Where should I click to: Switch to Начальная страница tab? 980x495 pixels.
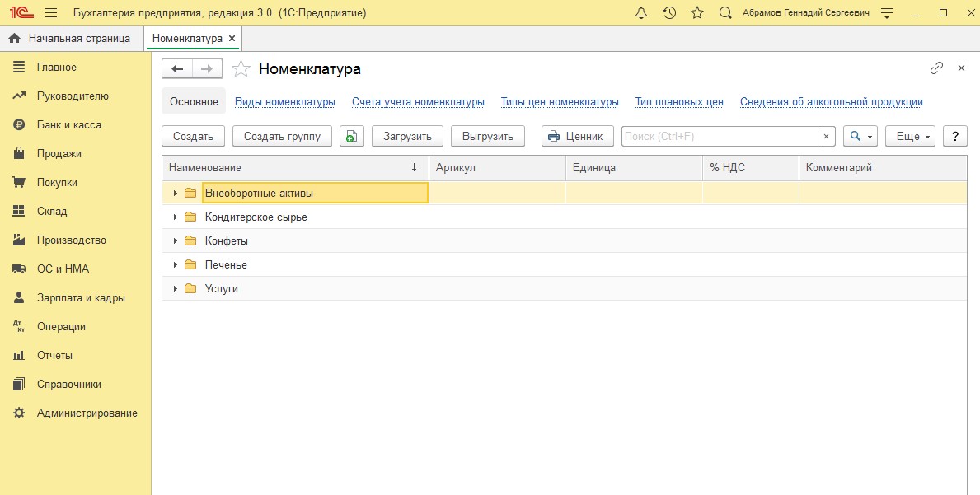click(x=70, y=39)
